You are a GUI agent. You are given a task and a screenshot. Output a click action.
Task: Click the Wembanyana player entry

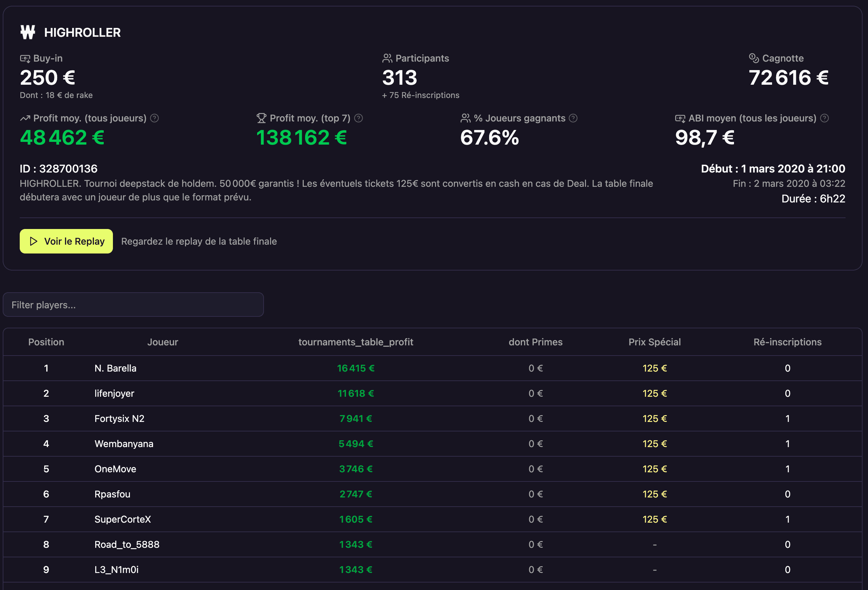(x=124, y=444)
